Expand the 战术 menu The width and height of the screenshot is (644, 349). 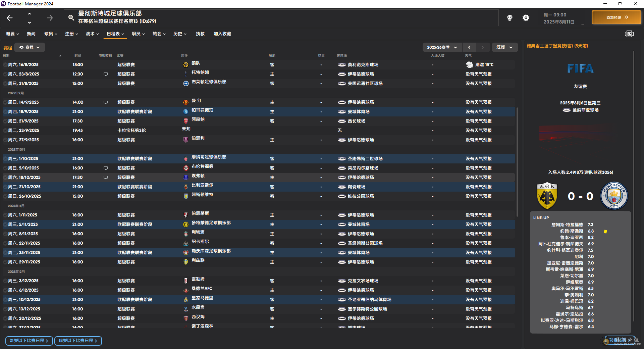pyautogui.click(x=92, y=34)
